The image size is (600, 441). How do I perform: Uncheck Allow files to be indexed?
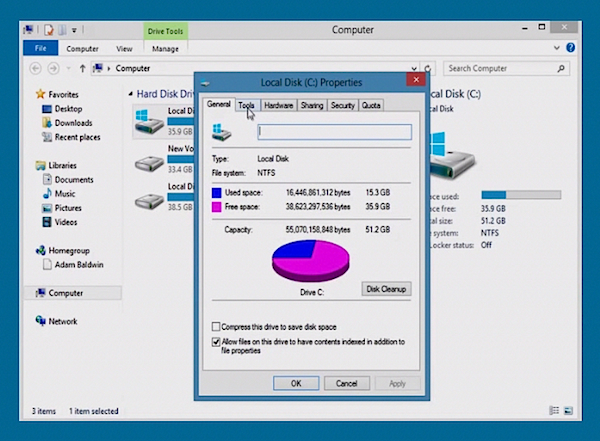click(x=216, y=341)
